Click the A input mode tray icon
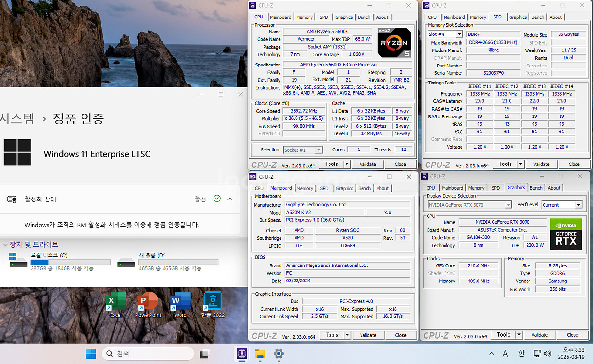593x364 pixels. [x=505, y=354]
